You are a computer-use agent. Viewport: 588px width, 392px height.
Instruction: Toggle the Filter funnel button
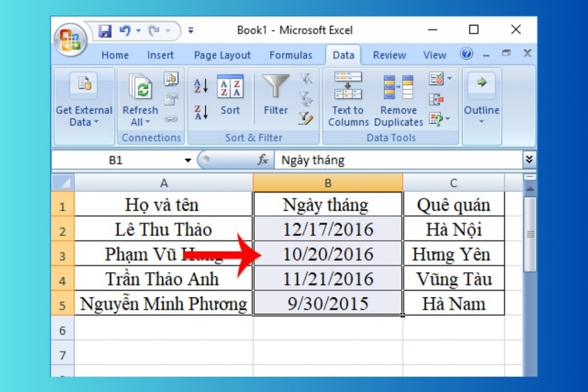276,95
